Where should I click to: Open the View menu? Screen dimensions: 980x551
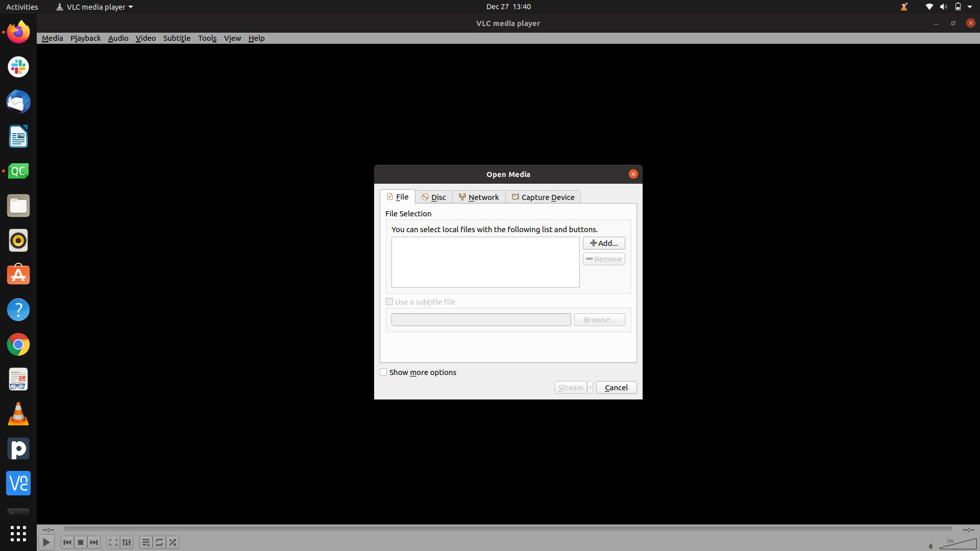pos(232,38)
